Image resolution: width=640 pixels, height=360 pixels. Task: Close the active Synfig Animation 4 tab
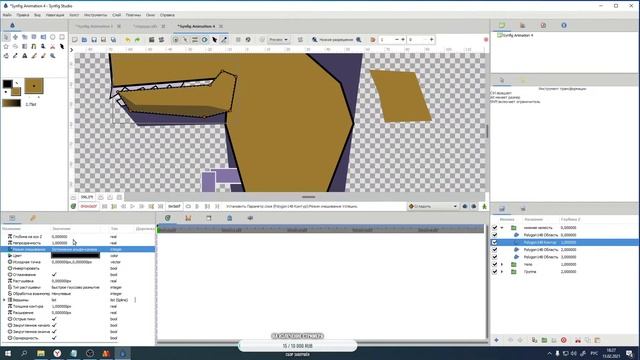coord(221,26)
